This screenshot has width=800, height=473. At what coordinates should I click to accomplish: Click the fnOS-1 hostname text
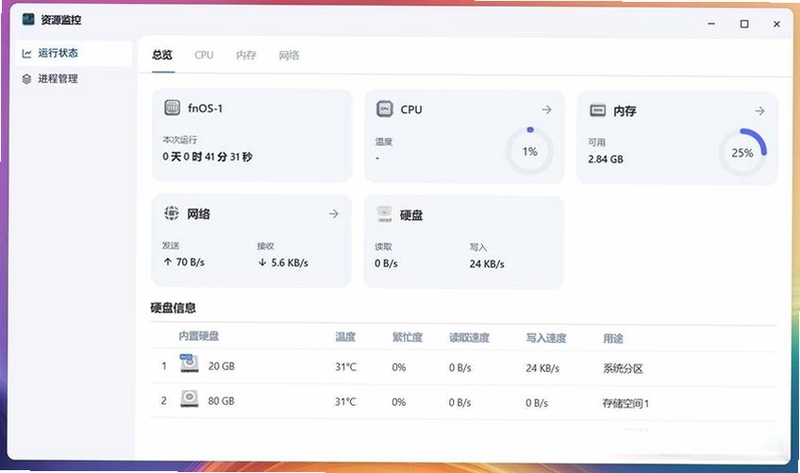[x=205, y=108]
